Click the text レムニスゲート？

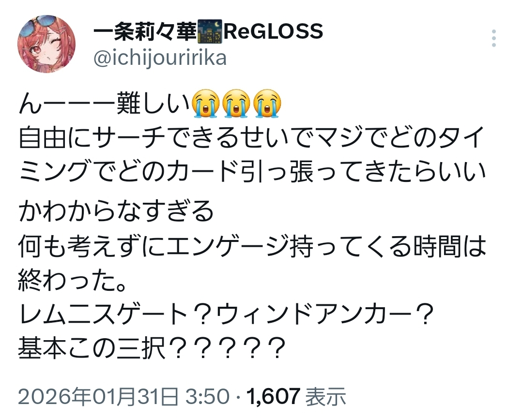tap(115, 314)
